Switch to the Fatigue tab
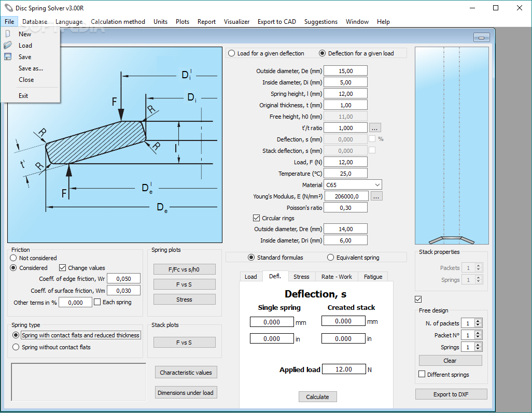Image resolution: width=532 pixels, height=413 pixels. 373,277
